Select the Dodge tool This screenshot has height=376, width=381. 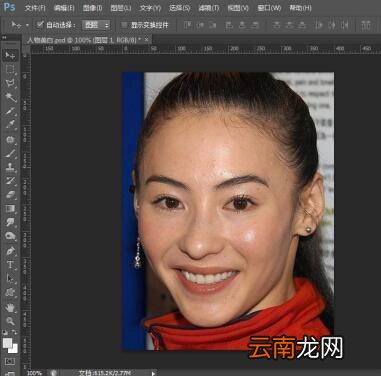(10, 236)
